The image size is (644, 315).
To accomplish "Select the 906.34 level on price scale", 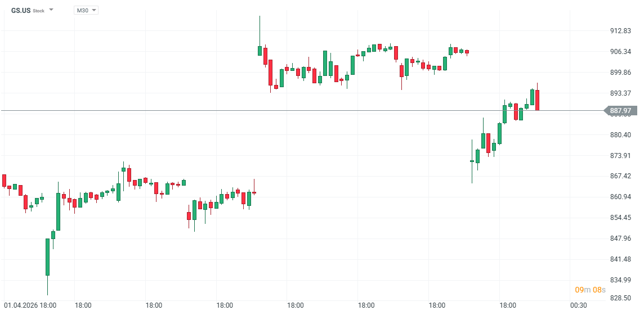I will pyautogui.click(x=620, y=52).
